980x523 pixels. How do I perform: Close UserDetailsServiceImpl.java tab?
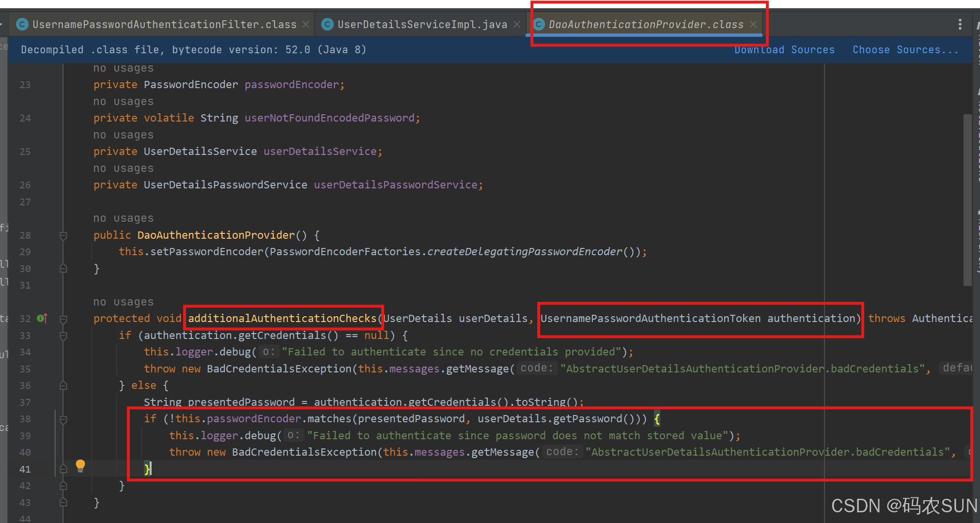click(517, 24)
